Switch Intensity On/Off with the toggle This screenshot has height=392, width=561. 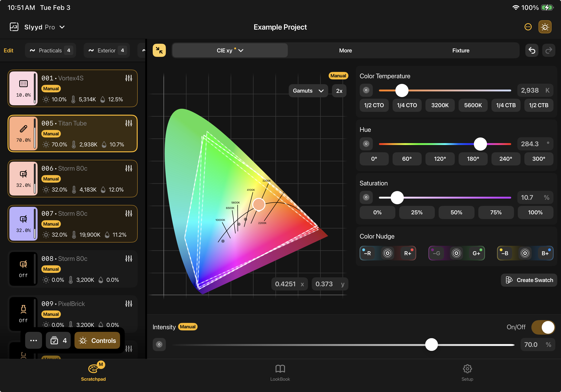coord(543,327)
